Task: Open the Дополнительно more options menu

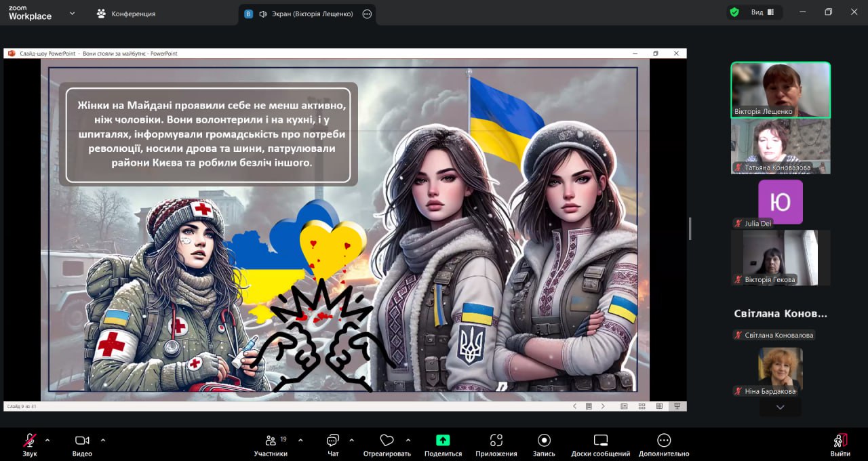Action: click(x=664, y=441)
